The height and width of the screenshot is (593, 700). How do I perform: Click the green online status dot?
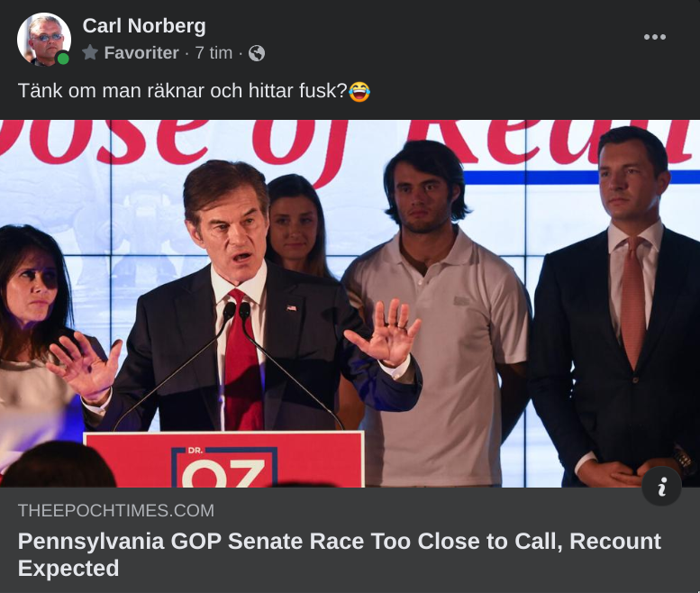[63, 59]
